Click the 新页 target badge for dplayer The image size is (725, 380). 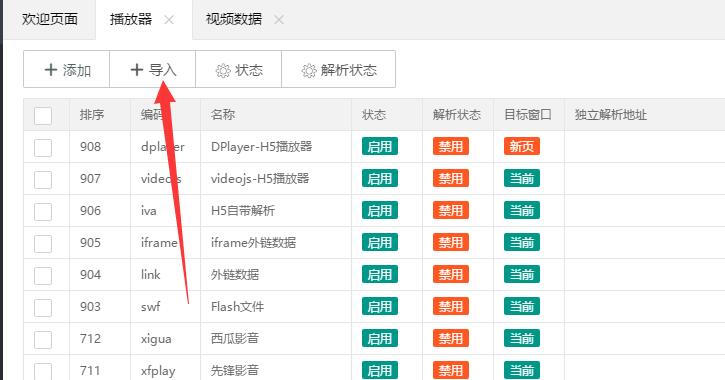tap(522, 147)
